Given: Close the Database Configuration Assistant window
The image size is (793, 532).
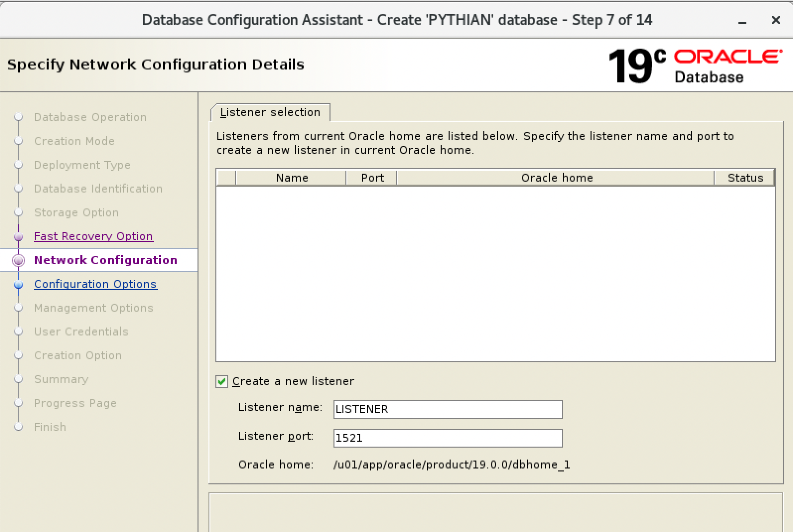Looking at the screenshot, I should tap(776, 20).
